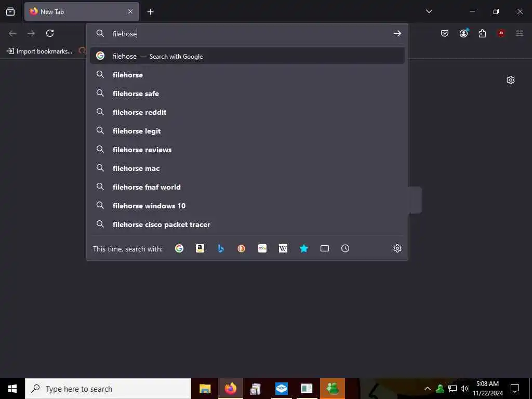The height and width of the screenshot is (399, 532).
Task: Open the taskbar clock and date
Action: pos(487,389)
